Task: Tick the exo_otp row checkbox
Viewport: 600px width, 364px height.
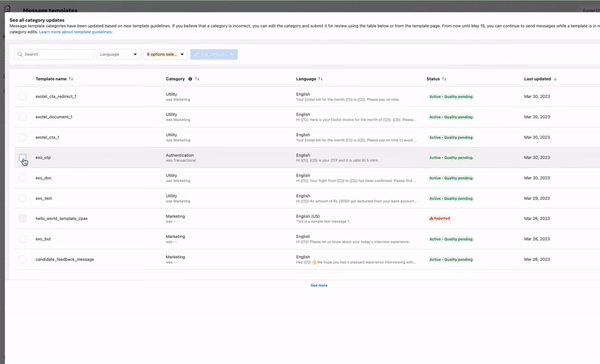Action: tap(23, 157)
